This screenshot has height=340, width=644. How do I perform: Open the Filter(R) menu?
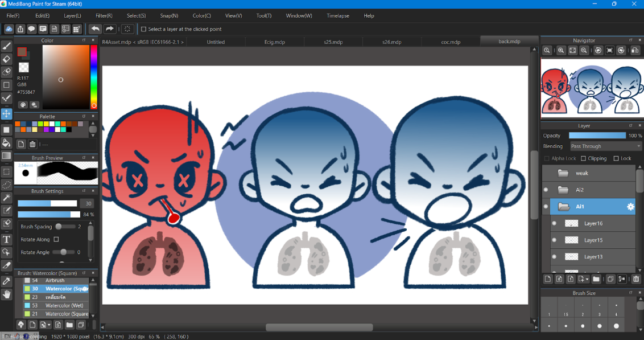(x=104, y=15)
